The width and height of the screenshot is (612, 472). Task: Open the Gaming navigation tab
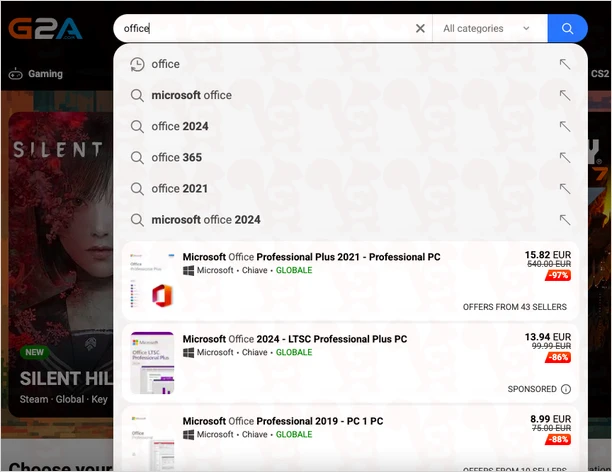point(36,74)
